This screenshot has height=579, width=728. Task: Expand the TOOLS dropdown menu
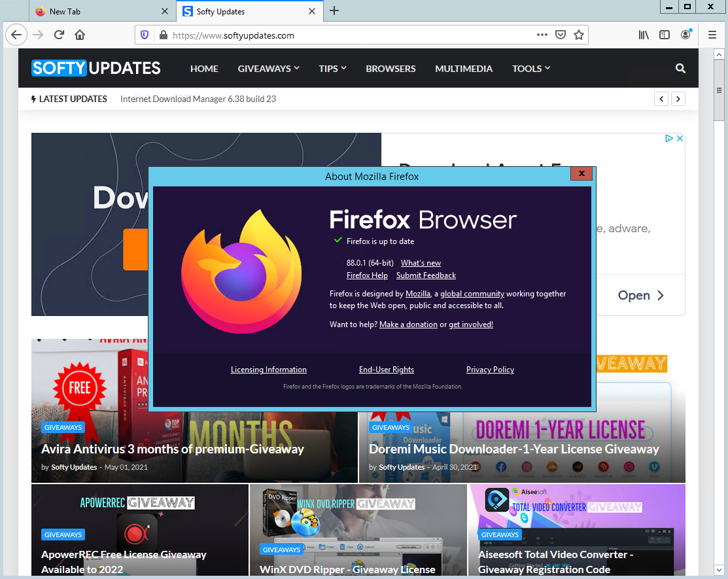(531, 69)
